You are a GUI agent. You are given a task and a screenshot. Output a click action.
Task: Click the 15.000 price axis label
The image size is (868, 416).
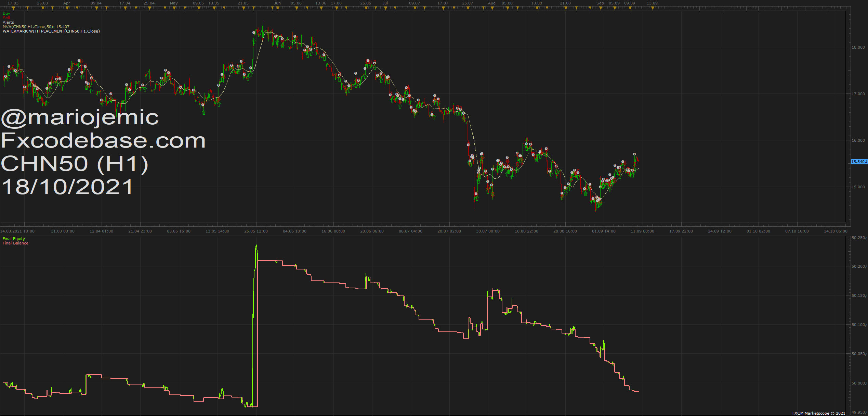[858, 187]
